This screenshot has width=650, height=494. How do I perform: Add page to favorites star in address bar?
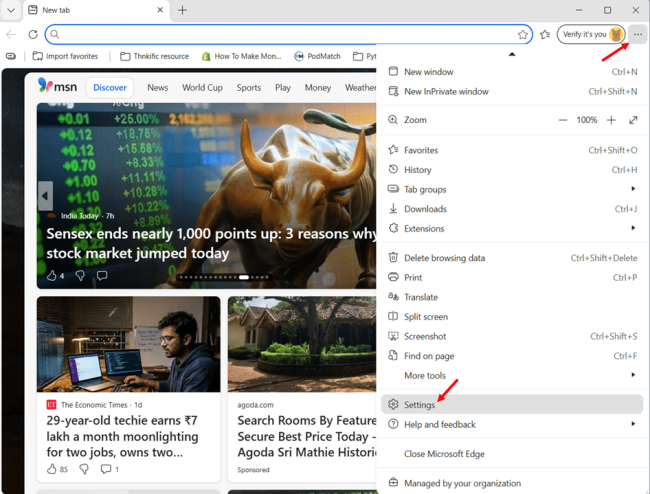(x=523, y=34)
